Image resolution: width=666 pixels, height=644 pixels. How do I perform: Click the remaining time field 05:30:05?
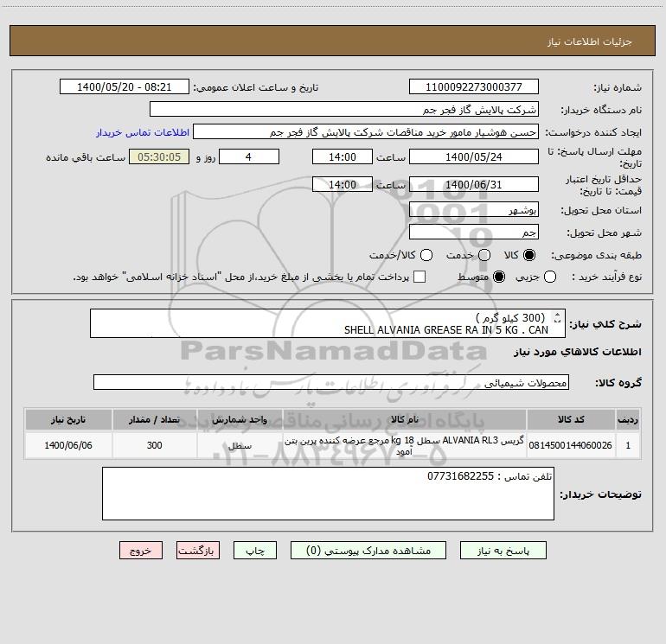click(159, 156)
